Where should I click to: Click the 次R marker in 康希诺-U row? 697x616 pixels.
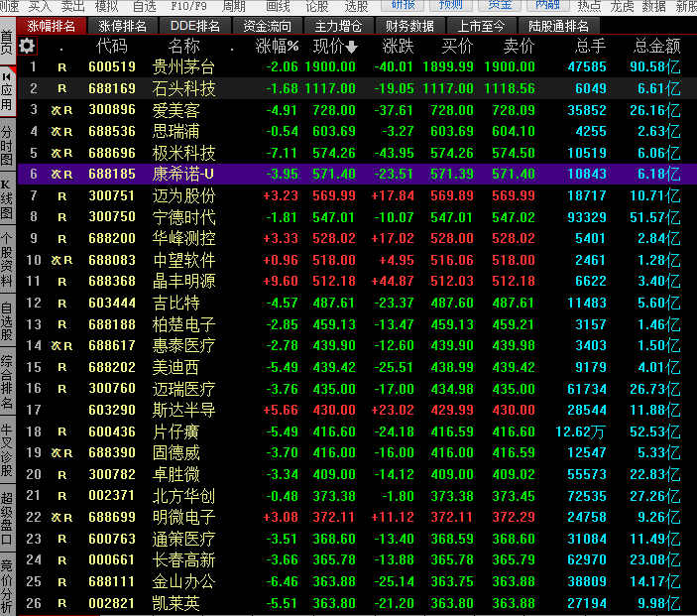(x=61, y=175)
